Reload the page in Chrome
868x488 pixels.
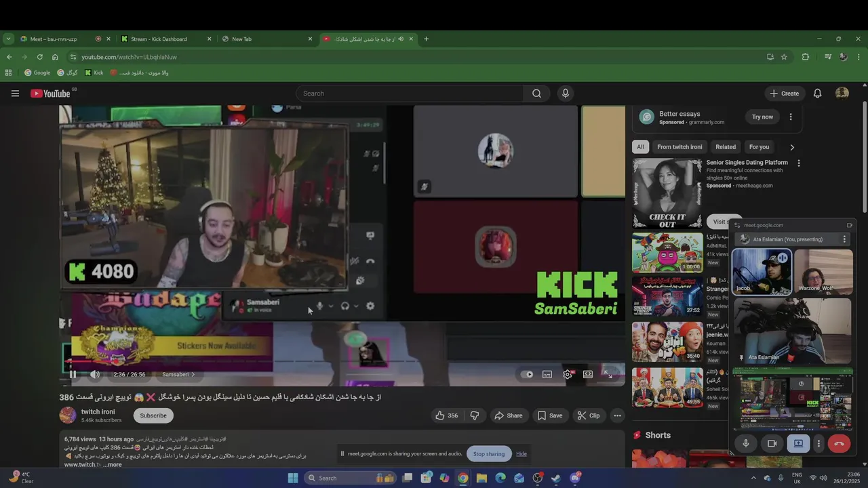(x=39, y=57)
